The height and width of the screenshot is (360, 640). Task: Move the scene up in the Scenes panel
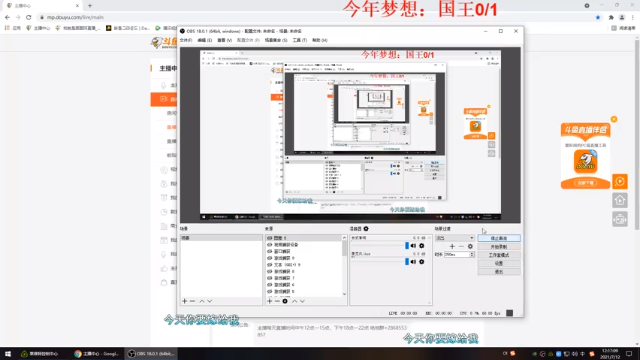[x=202, y=301]
